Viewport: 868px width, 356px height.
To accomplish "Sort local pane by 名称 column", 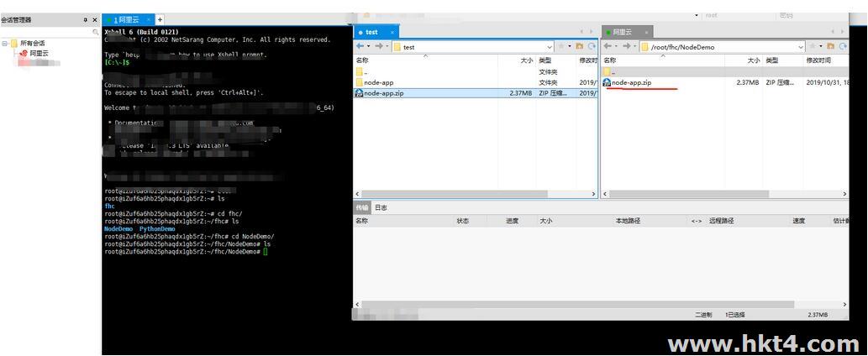I will 426,60.
